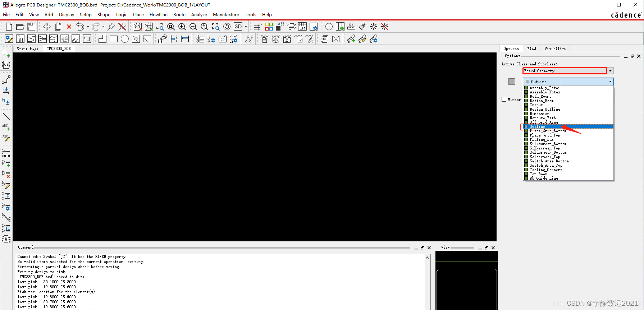This screenshot has height=310, width=644.
Task: Click the Show Element info icon
Action: (x=329, y=27)
